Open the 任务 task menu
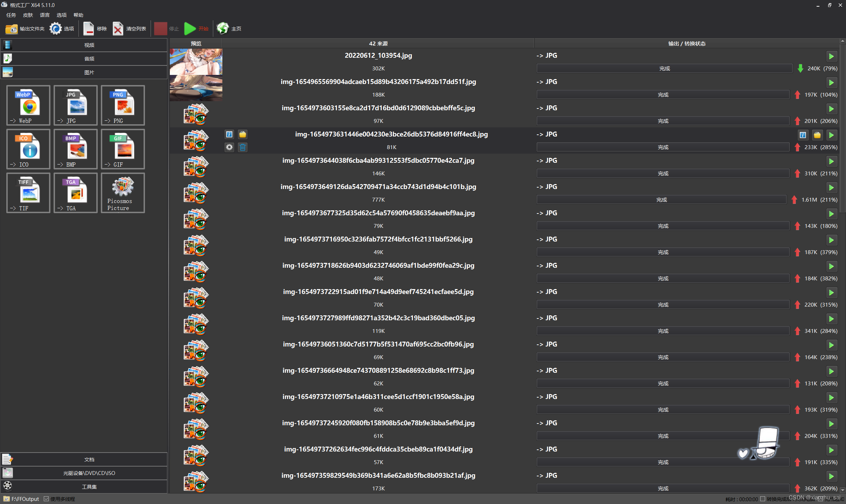Viewport: 846px width, 504px height. pyautogui.click(x=11, y=15)
